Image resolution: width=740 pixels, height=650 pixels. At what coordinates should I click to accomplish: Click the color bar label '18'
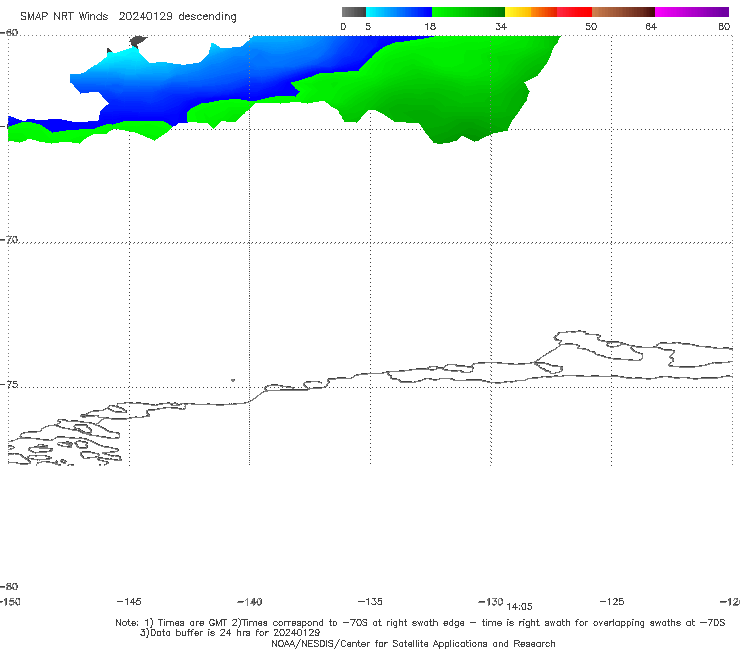point(430,26)
